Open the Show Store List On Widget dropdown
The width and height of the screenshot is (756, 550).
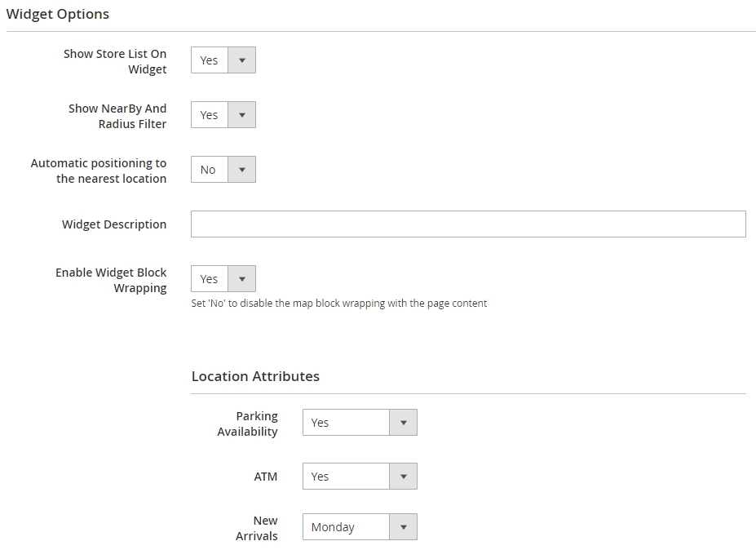pyautogui.click(x=223, y=60)
